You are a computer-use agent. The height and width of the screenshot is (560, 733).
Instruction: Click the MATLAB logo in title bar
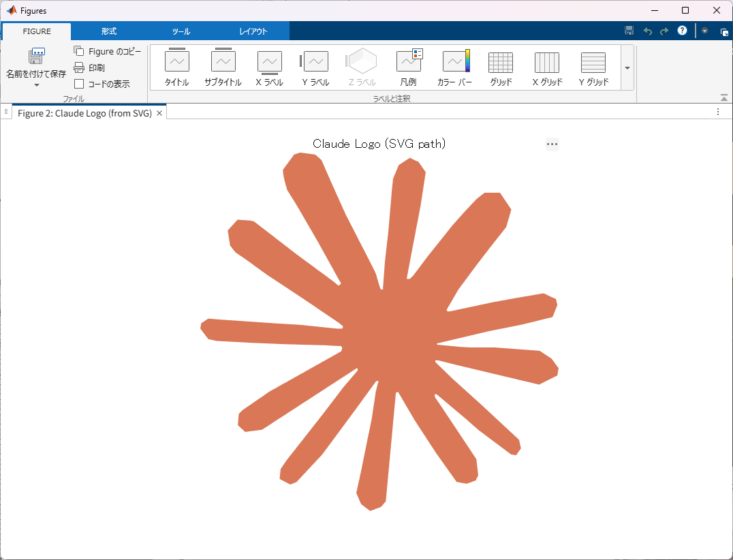[11, 10]
